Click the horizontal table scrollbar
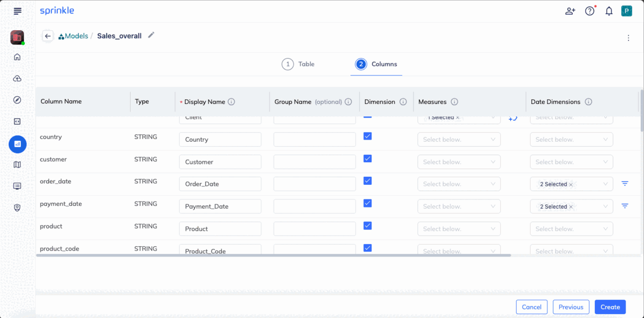Viewport: 644px width, 318px height. point(274,255)
